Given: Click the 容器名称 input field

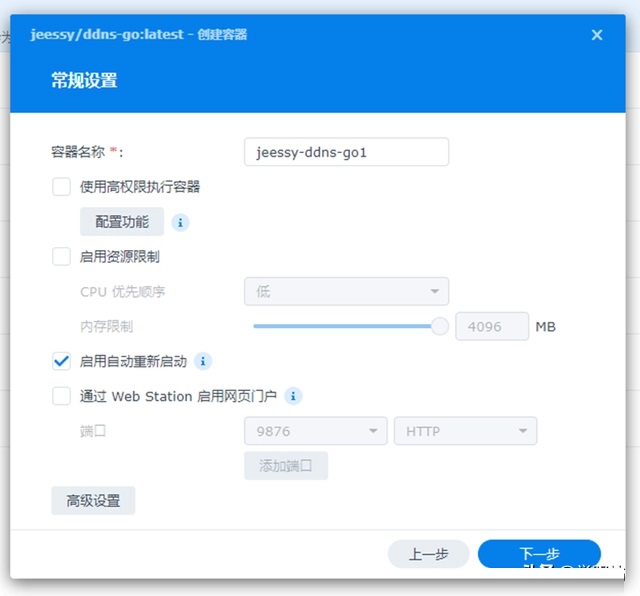Looking at the screenshot, I should pyautogui.click(x=347, y=152).
